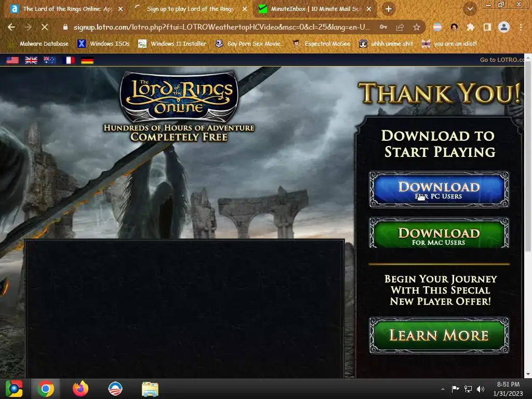Image resolution: width=532 pixels, height=399 pixels.
Task: Open the Espectral McGee bookmark
Action: pyautogui.click(x=322, y=44)
